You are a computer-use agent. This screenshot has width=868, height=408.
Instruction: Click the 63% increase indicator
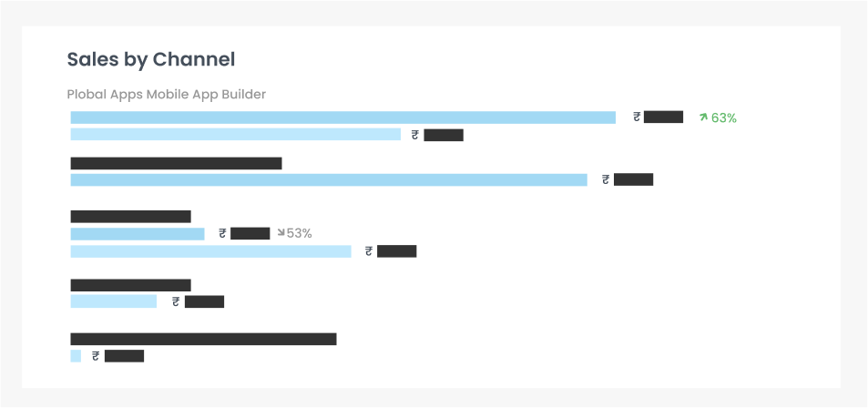pos(718,117)
